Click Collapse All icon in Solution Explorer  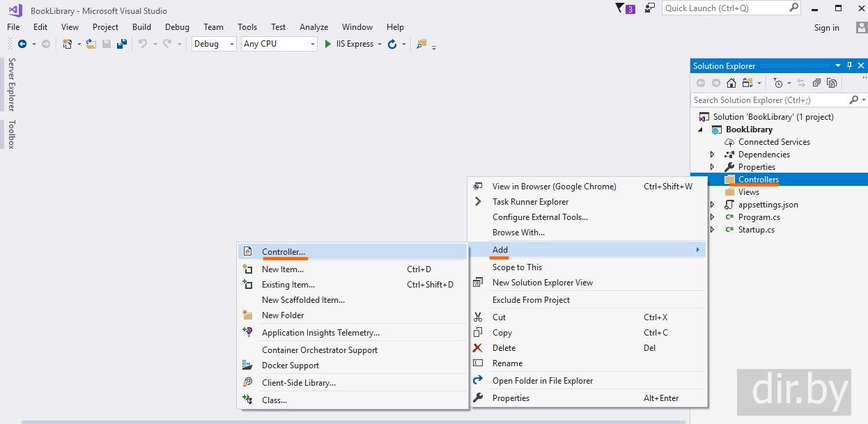click(816, 83)
